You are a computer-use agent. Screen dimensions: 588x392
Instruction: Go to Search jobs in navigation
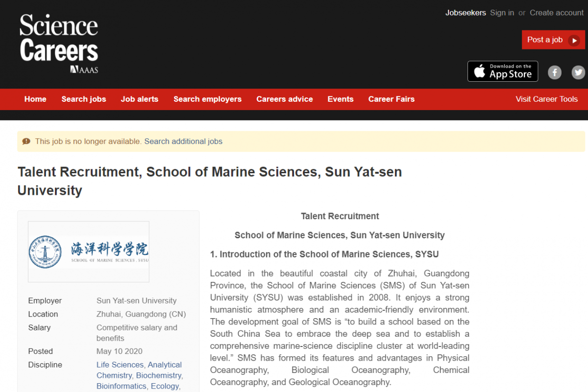point(84,99)
